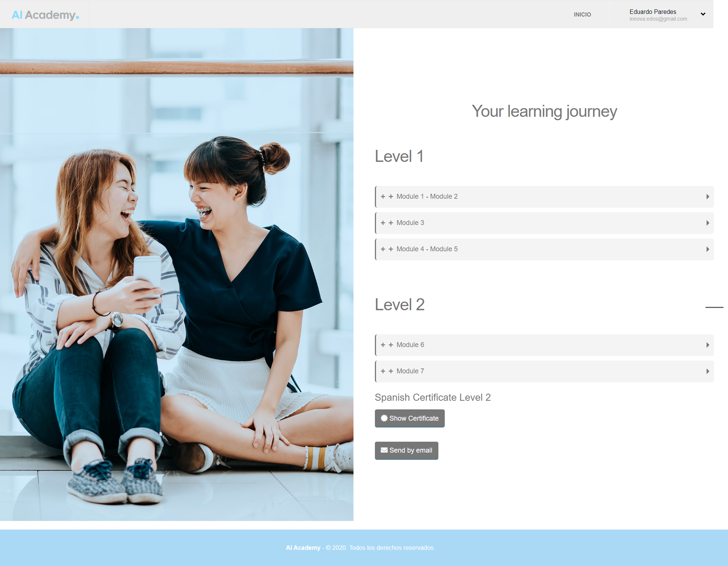This screenshot has width=728, height=566.
Task: Click the AI Academy logo
Action: [45, 15]
